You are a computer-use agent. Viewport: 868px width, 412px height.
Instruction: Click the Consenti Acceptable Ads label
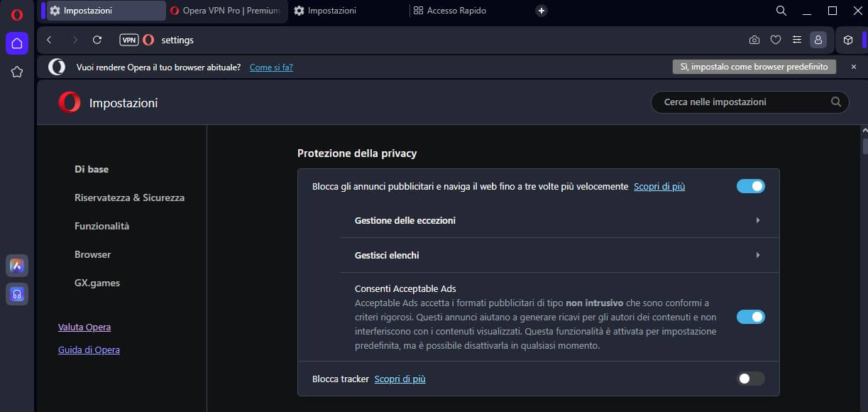coord(405,289)
